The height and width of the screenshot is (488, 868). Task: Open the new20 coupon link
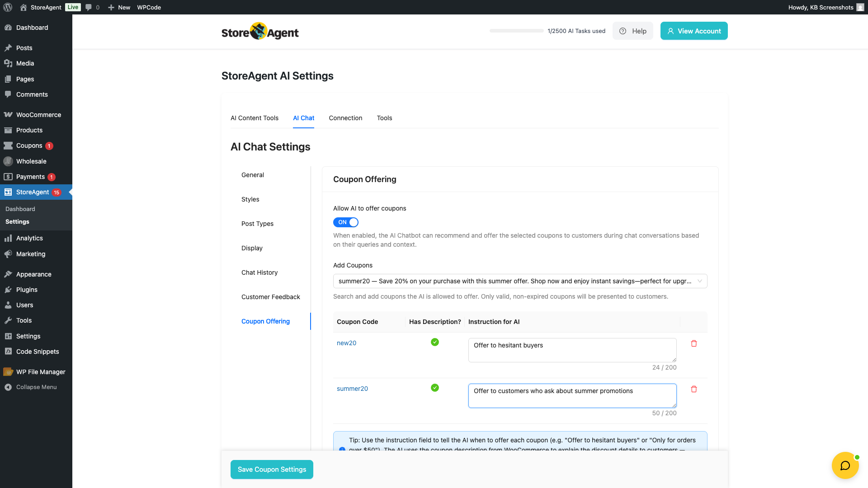346,343
